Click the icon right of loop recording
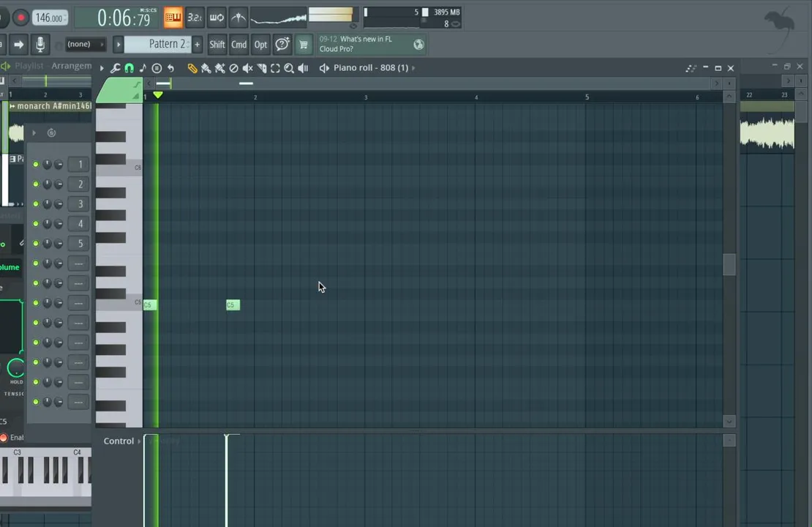 click(x=238, y=18)
